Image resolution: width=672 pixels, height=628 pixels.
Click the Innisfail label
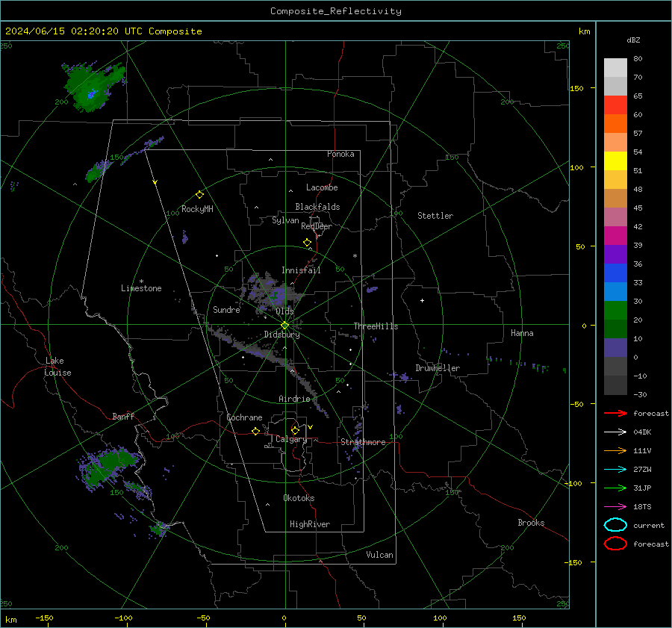coord(301,270)
